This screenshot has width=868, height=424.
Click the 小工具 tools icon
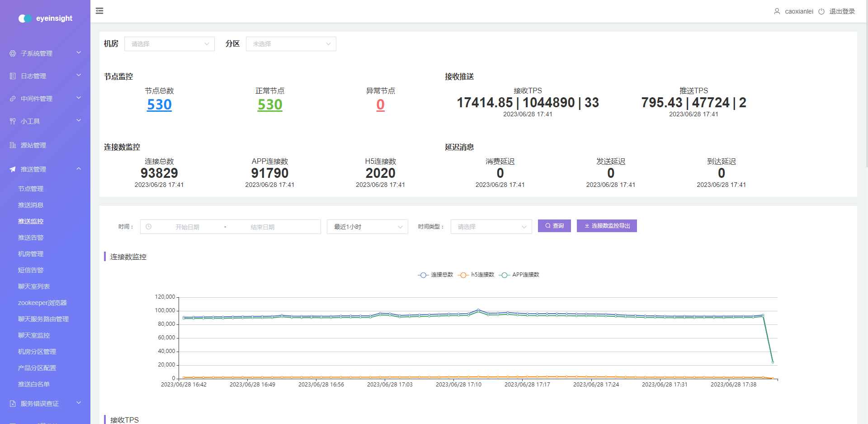13,121
